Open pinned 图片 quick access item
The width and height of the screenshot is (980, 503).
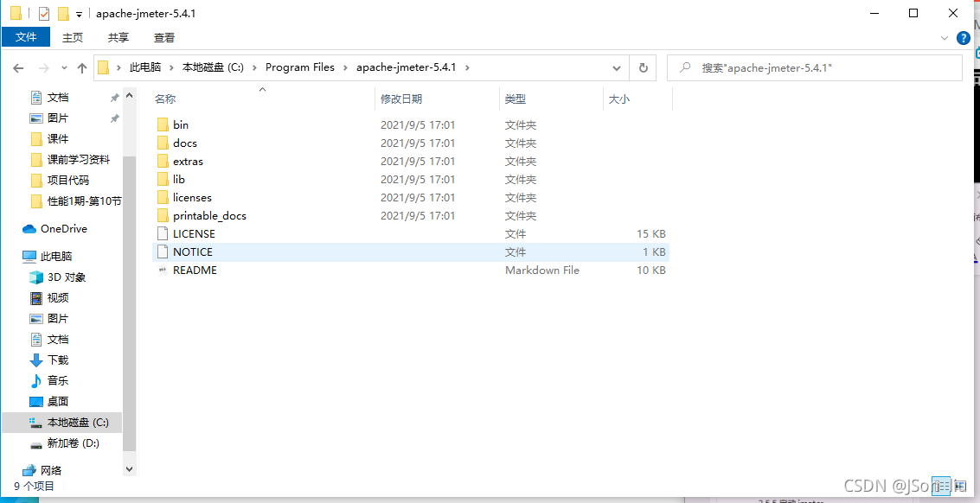pos(49,118)
